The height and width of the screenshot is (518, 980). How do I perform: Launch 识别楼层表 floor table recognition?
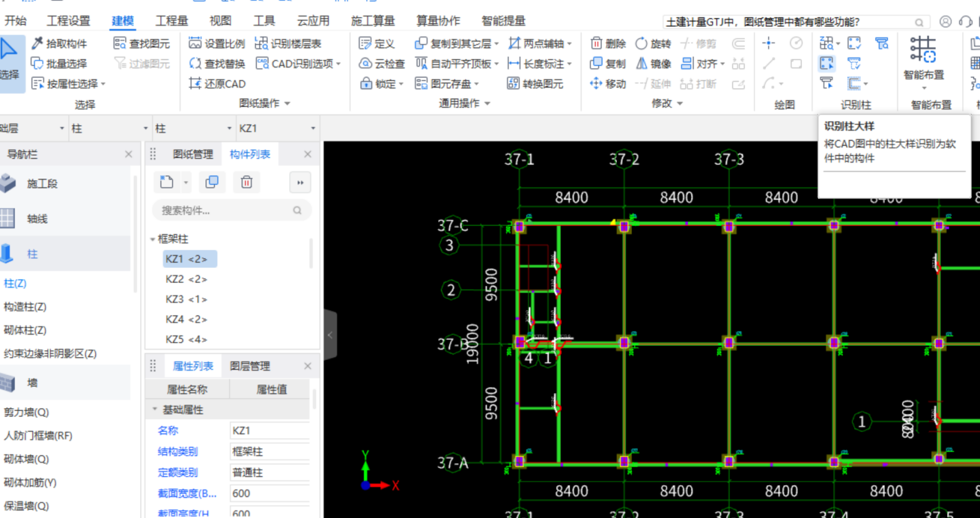coord(288,43)
